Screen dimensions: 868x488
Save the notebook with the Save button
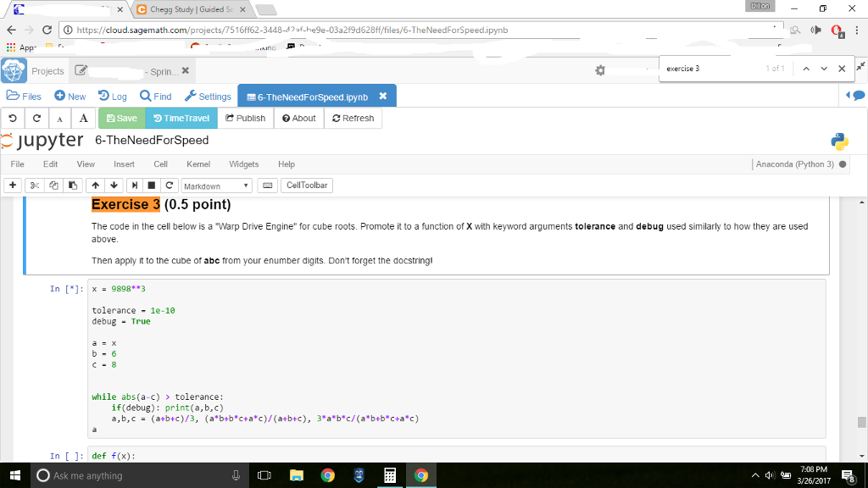coord(121,118)
